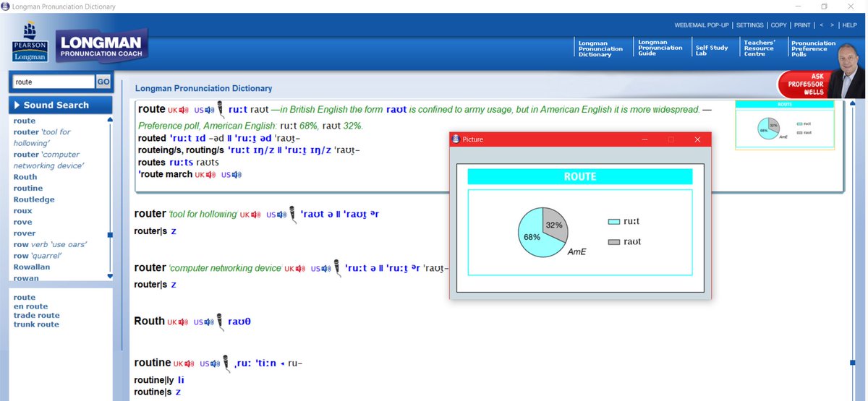Click COPY in the top menu
This screenshot has width=868, height=401.
[778, 25]
